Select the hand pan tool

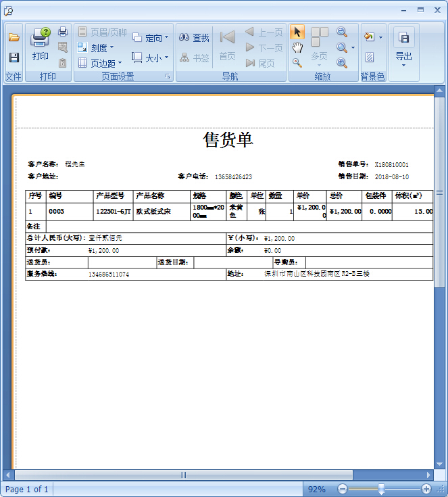(x=297, y=47)
